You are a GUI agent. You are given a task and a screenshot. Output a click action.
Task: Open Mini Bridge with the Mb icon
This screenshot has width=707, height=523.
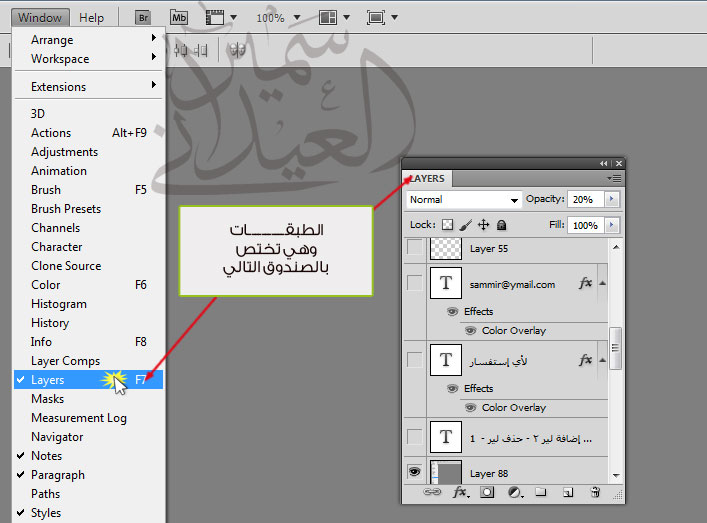[x=179, y=18]
